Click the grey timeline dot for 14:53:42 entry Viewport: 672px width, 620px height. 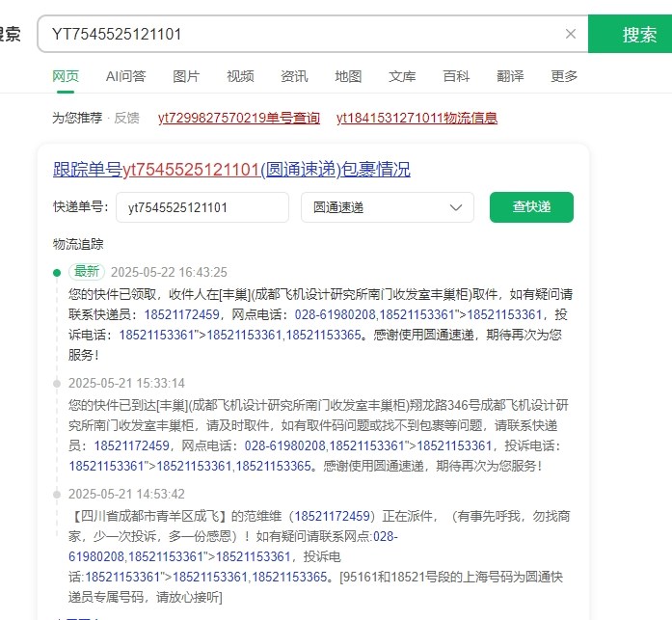pos(57,494)
